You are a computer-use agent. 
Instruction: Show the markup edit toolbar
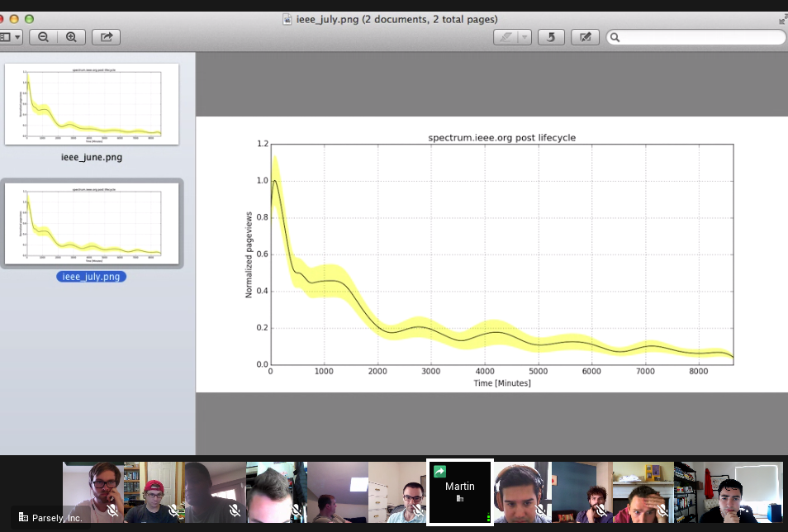(x=585, y=37)
